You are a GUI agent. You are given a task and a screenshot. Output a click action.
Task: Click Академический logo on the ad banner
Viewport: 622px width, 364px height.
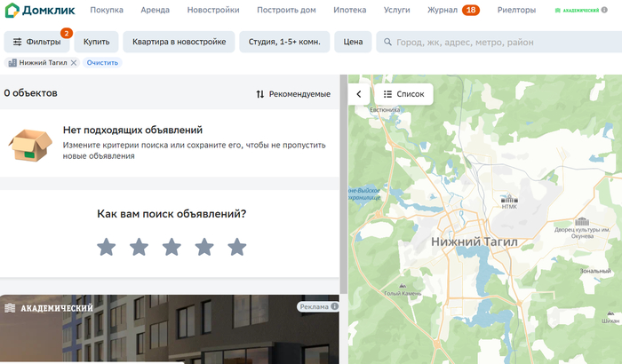(x=49, y=308)
